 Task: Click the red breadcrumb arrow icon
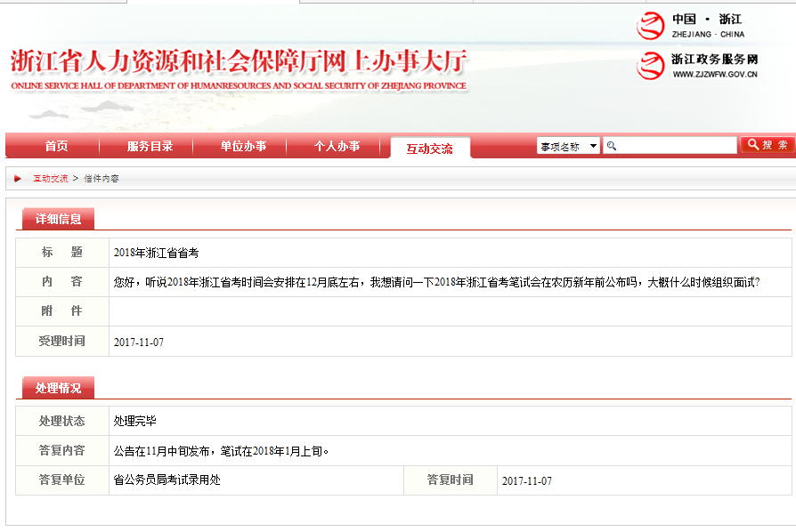pyautogui.click(x=18, y=179)
